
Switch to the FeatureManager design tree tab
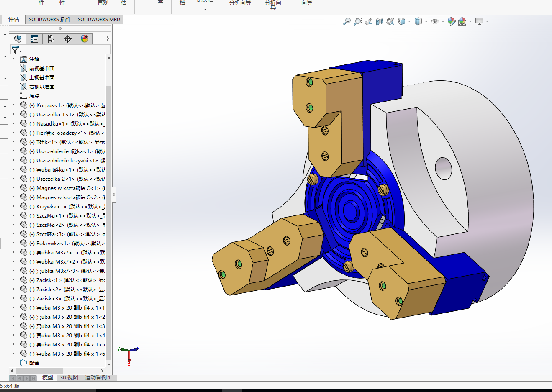pyautogui.click(x=18, y=39)
